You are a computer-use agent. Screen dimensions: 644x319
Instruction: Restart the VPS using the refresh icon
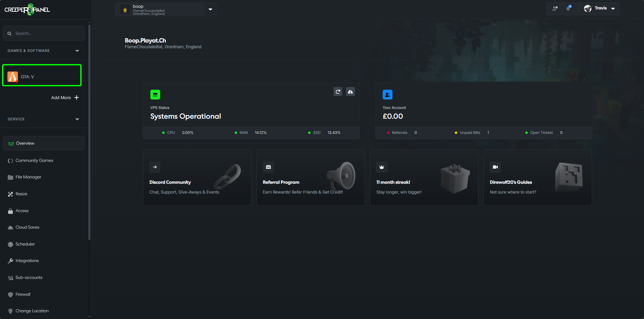tap(338, 91)
